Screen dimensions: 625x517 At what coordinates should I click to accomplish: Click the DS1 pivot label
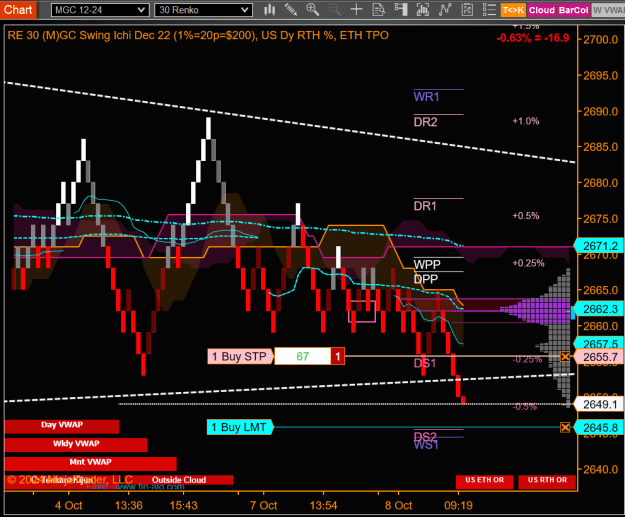coord(425,363)
